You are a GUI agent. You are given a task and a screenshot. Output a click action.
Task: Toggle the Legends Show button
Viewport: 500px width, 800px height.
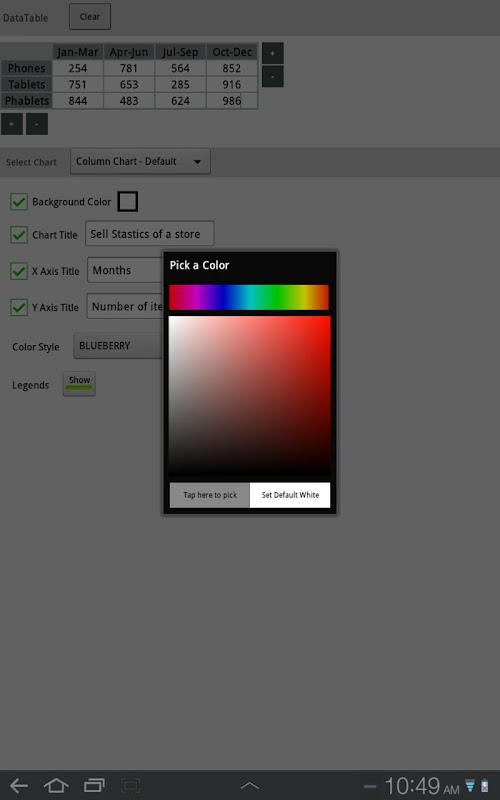79,384
